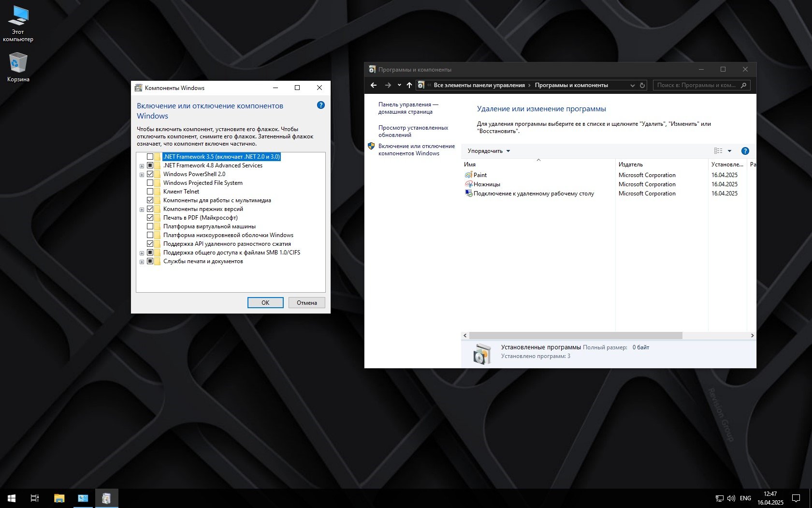
Task: Click the Издатель column header
Action: click(631, 164)
